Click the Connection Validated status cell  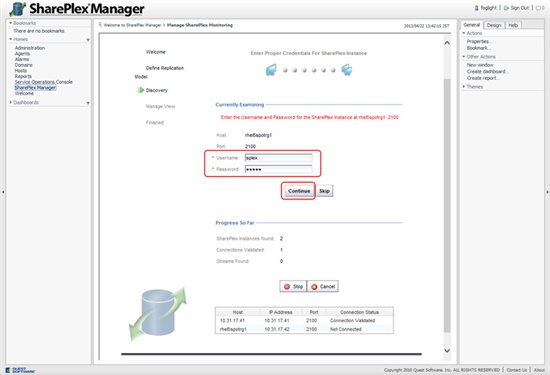tap(352, 321)
